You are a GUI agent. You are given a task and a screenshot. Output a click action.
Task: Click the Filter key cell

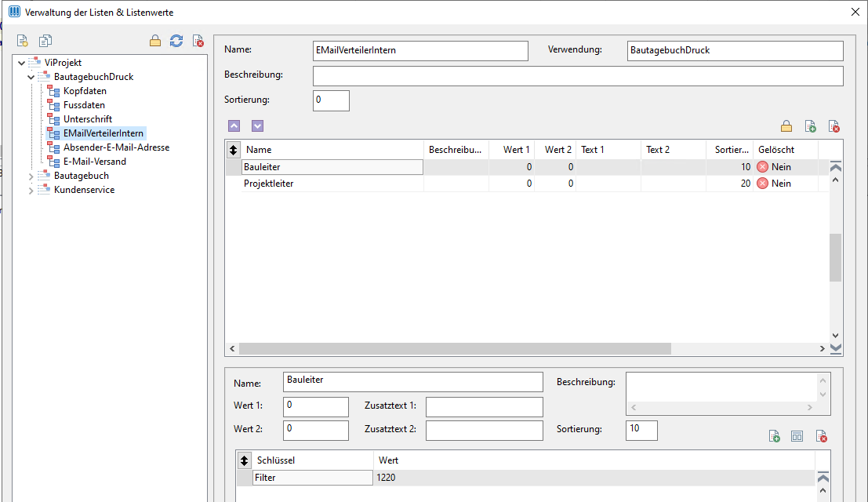coord(313,477)
